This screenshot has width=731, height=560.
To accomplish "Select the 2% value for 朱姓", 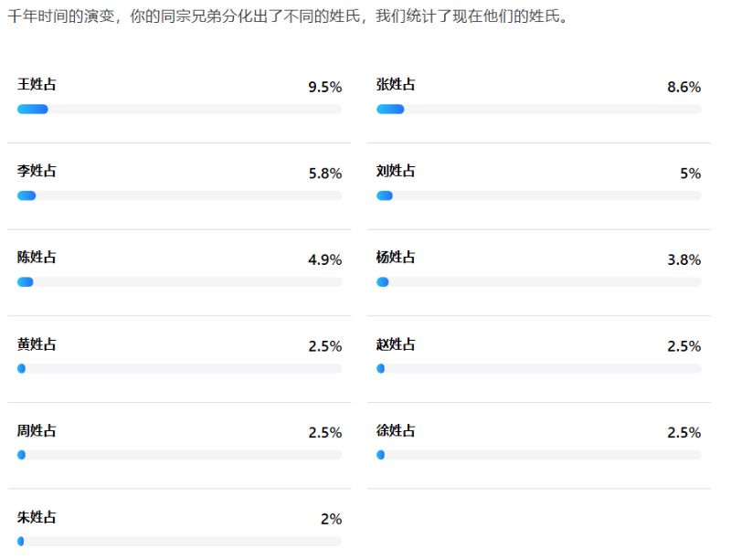I will click(x=331, y=520).
